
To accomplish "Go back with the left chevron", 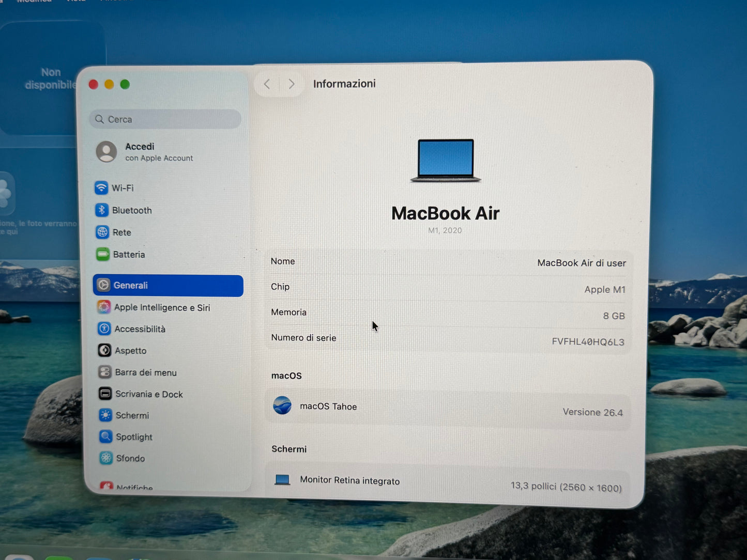I will pyautogui.click(x=267, y=84).
